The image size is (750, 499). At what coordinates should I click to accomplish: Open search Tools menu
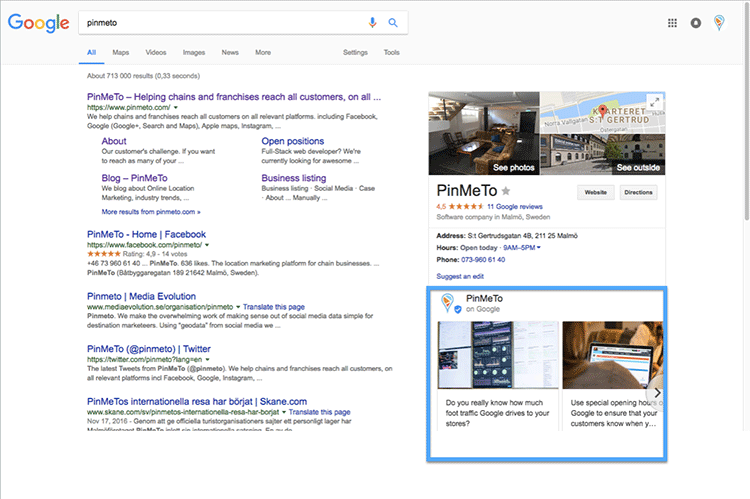coord(391,52)
